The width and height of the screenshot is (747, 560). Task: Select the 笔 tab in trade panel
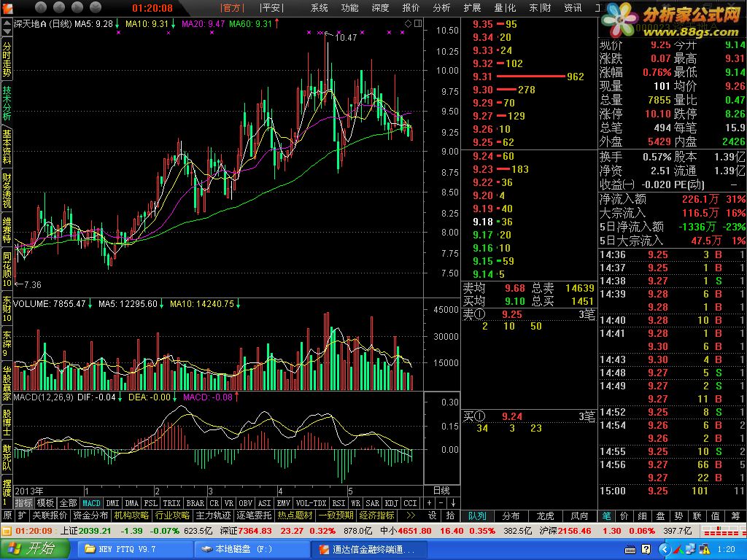click(607, 516)
